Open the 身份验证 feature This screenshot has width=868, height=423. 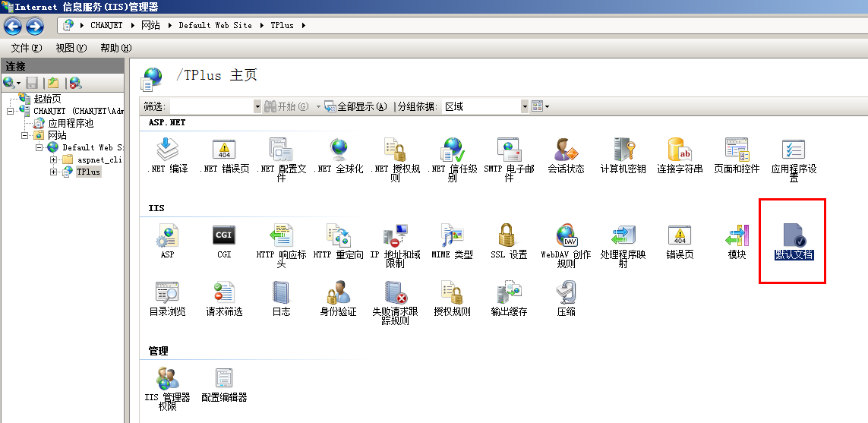coord(338,298)
